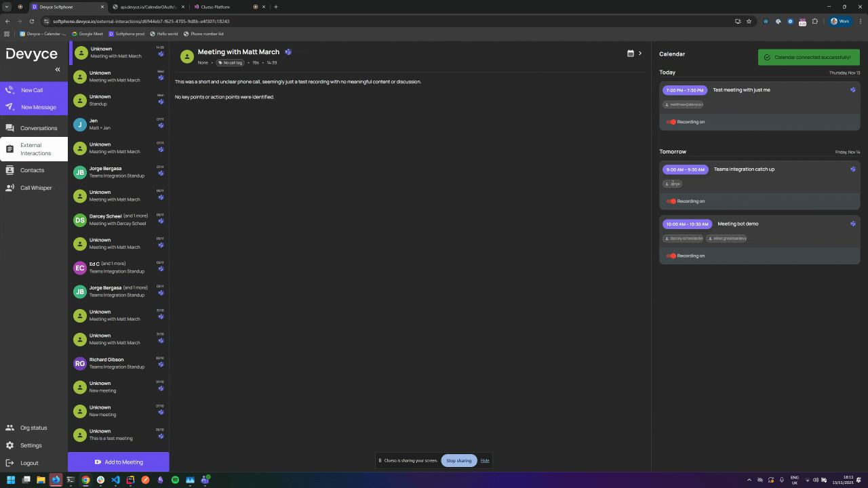The image size is (868, 488).
Task: Click the Teams icon on Teams integration catch up
Action: (853, 169)
